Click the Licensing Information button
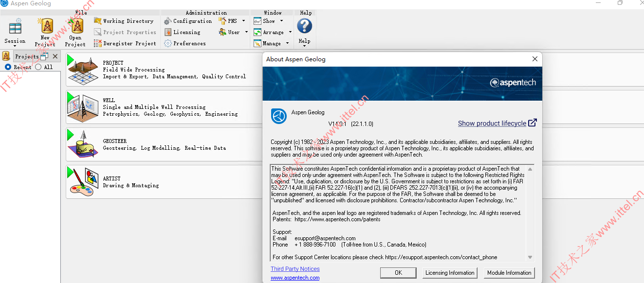Screen dimensions: 644x283 450,273
